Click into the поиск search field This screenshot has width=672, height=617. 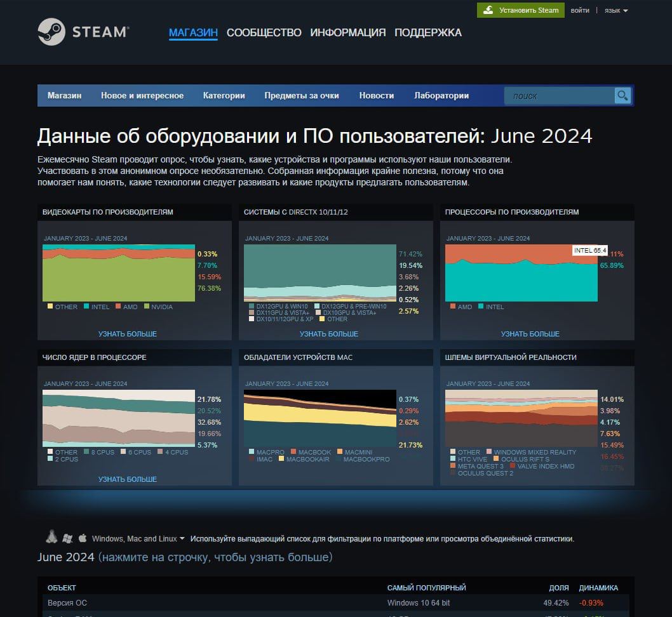coord(559,96)
